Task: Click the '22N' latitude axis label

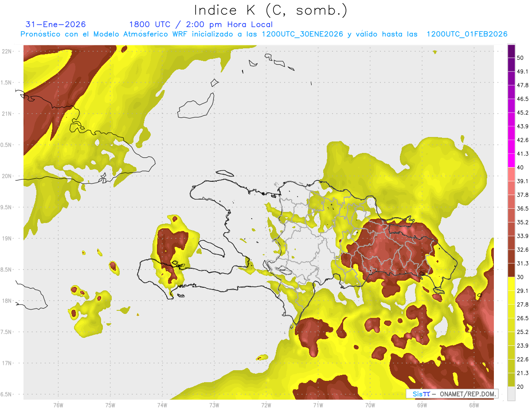Action: 7,51
